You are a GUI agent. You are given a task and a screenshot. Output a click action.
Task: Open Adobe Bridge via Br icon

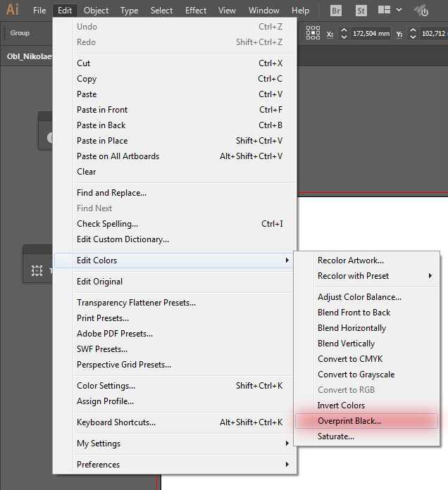pos(336,11)
